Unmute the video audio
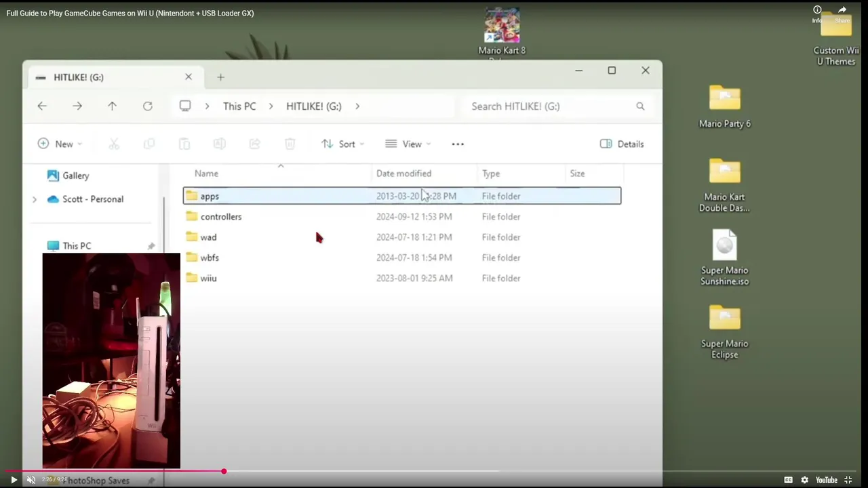The width and height of the screenshot is (868, 488). click(31, 480)
